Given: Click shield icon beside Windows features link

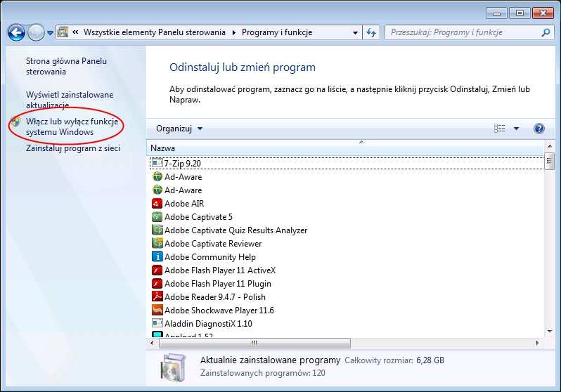Looking at the screenshot, I should point(15,122).
